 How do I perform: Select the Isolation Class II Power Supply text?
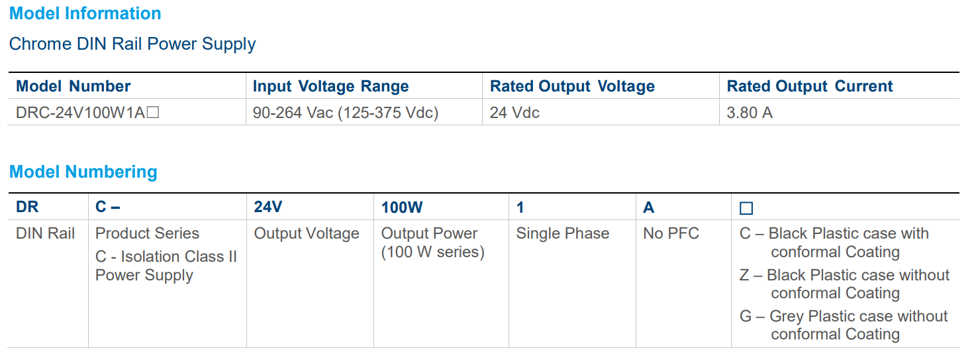[166, 265]
